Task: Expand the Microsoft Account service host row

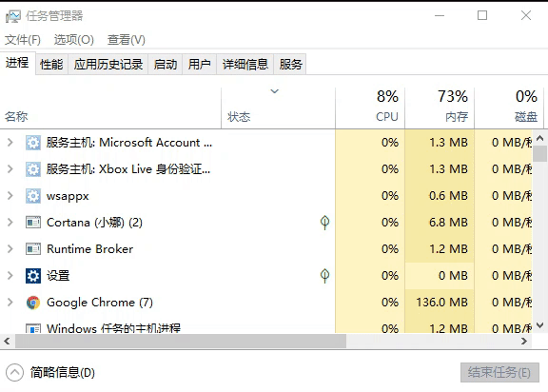Action: point(10,143)
